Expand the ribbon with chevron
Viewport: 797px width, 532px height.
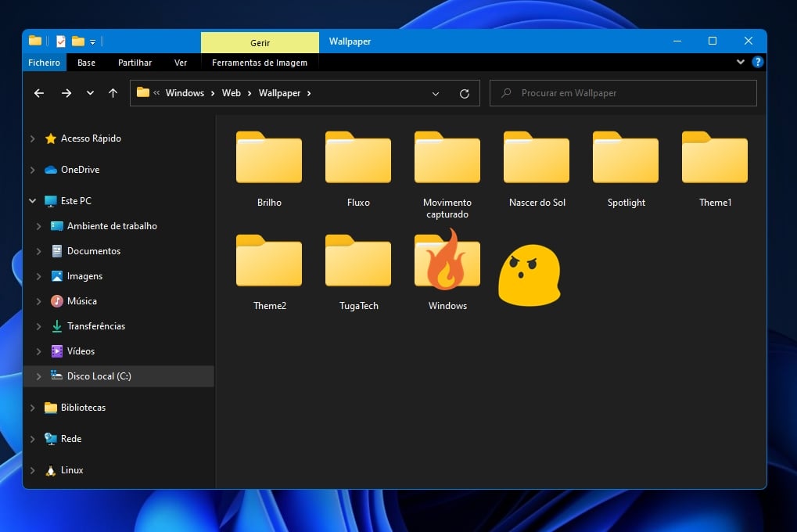741,62
